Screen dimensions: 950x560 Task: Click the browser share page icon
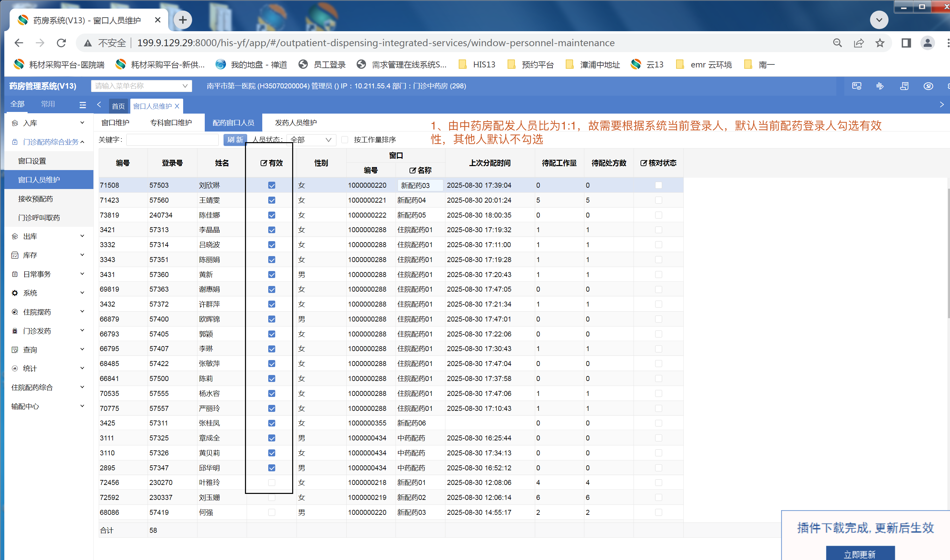(x=859, y=43)
